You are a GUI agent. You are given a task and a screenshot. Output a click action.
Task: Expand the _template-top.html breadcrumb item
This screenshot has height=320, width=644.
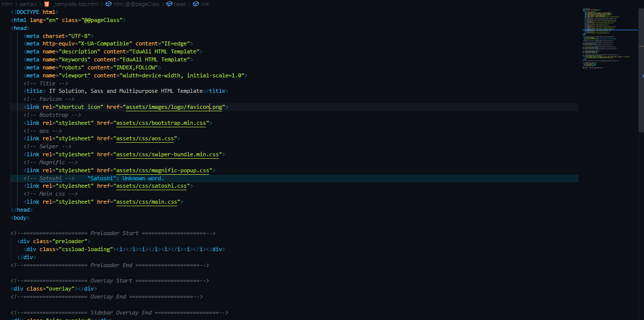76,3
